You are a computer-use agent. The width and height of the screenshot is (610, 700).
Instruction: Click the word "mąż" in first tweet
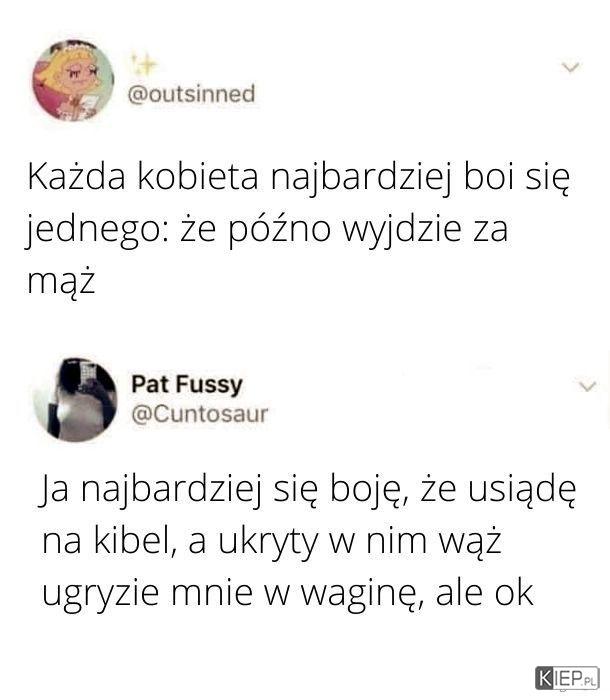tap(61, 281)
